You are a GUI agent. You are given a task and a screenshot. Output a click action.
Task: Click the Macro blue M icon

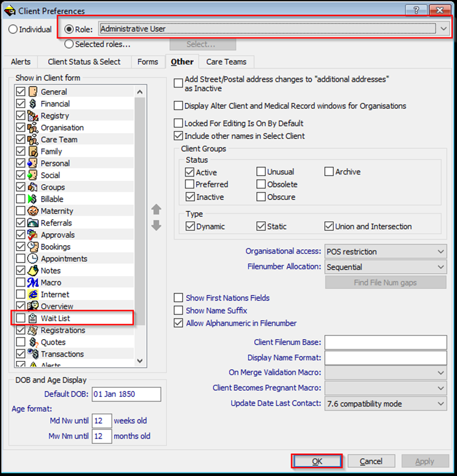[32, 282]
